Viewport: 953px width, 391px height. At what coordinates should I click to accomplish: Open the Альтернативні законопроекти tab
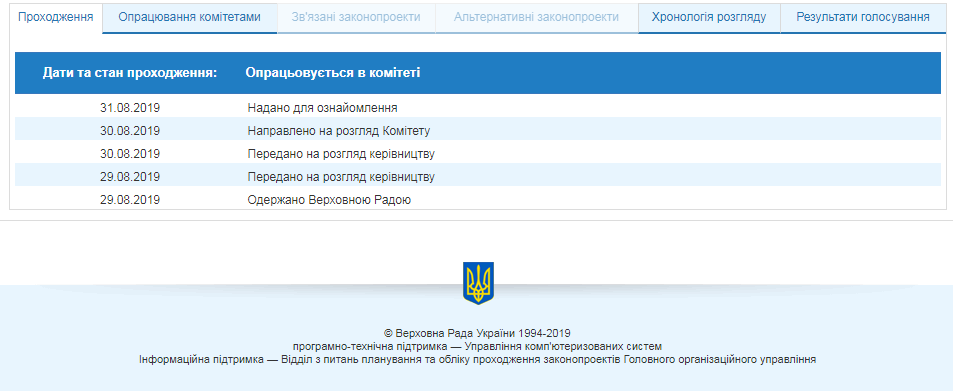[536, 18]
